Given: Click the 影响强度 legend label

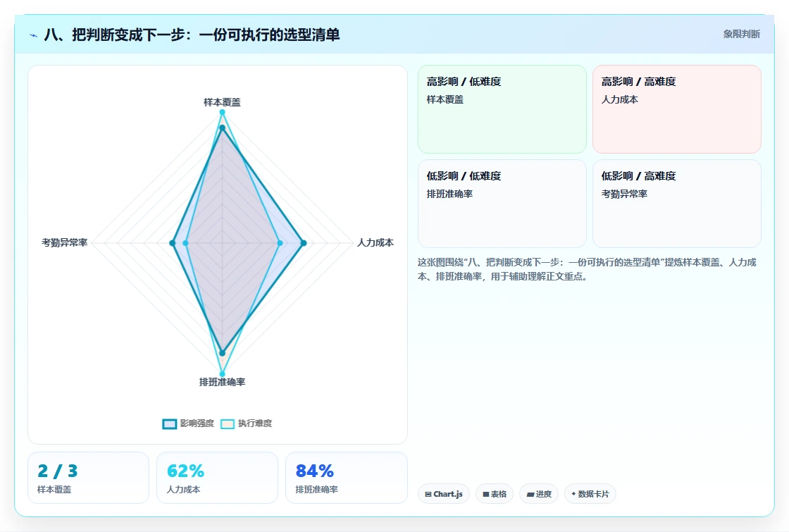Looking at the screenshot, I should click(197, 423).
